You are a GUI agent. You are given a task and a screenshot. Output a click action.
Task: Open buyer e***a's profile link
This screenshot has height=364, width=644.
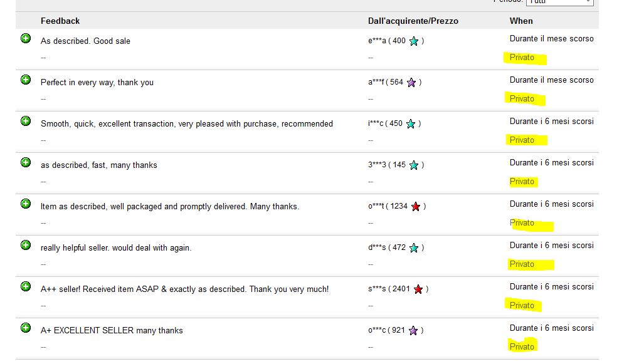coord(377,41)
